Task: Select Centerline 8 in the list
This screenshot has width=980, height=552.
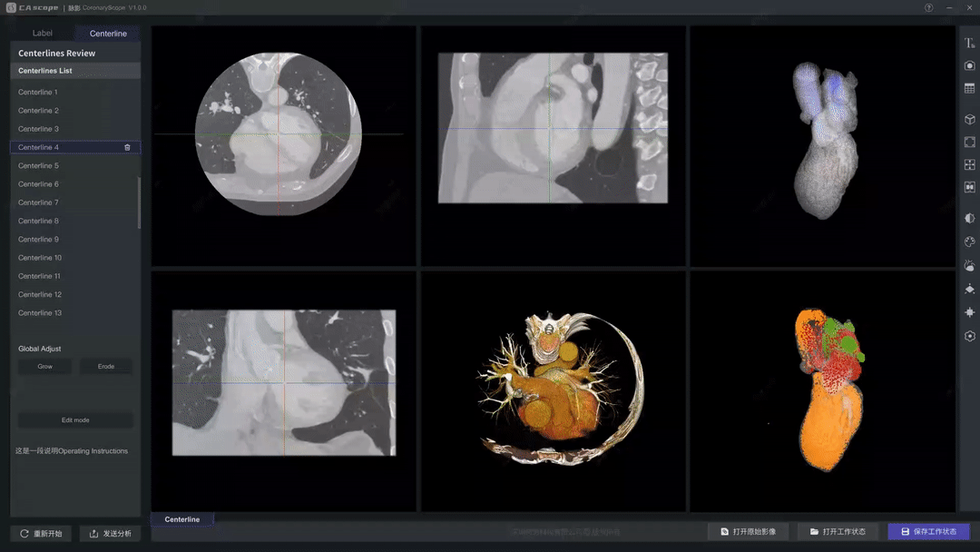Action: [x=75, y=221]
